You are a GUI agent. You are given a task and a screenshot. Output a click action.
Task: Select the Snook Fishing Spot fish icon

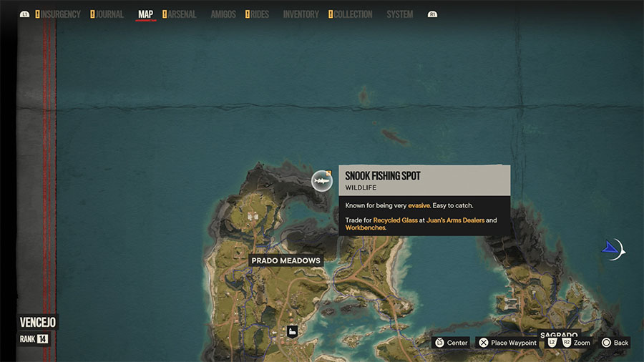(x=321, y=180)
